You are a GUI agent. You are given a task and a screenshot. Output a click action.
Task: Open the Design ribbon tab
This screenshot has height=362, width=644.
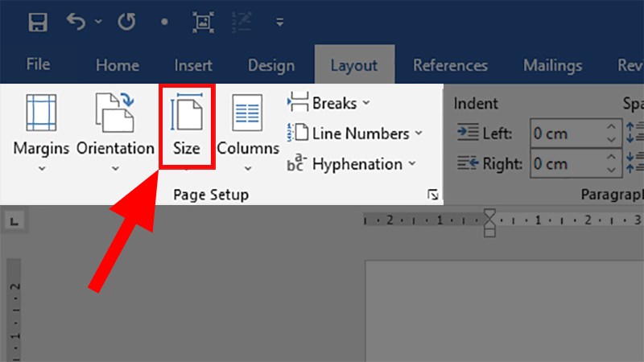pyautogui.click(x=271, y=66)
